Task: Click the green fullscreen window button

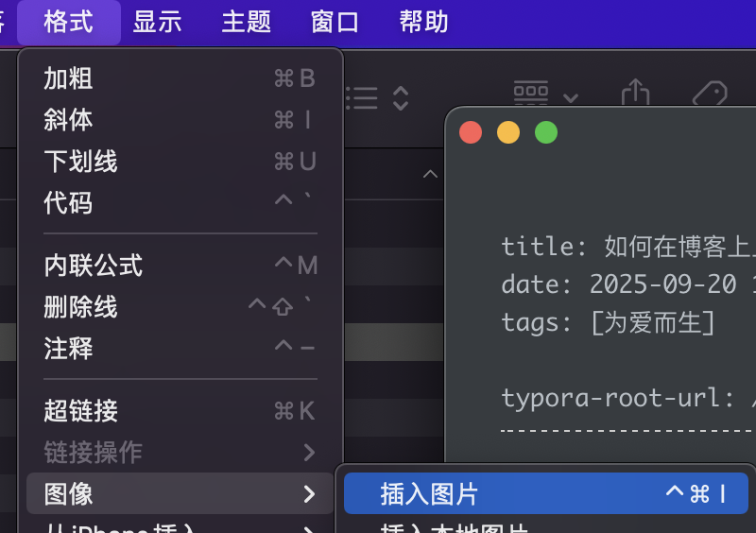Action: (546, 132)
